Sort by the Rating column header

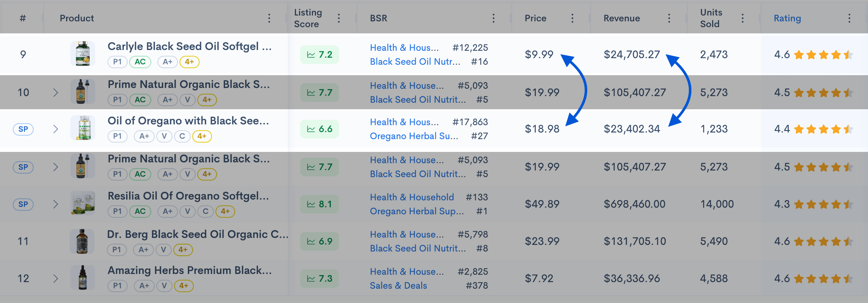pos(787,18)
